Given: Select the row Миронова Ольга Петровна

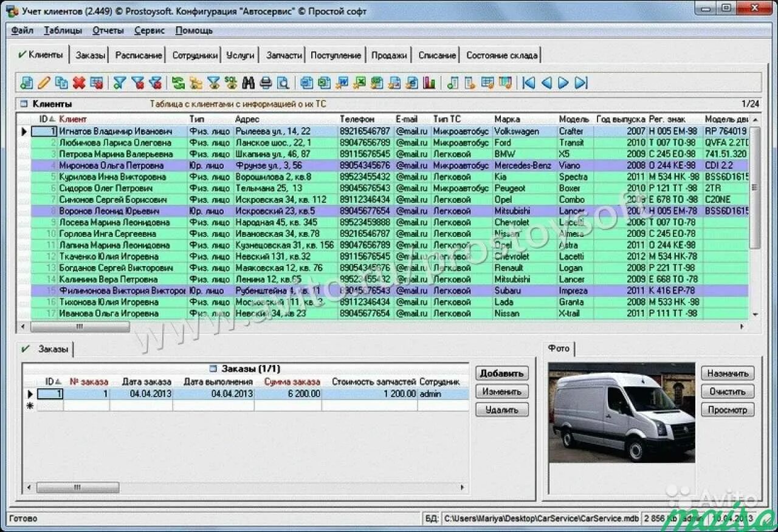Looking at the screenshot, I should (x=384, y=165).
